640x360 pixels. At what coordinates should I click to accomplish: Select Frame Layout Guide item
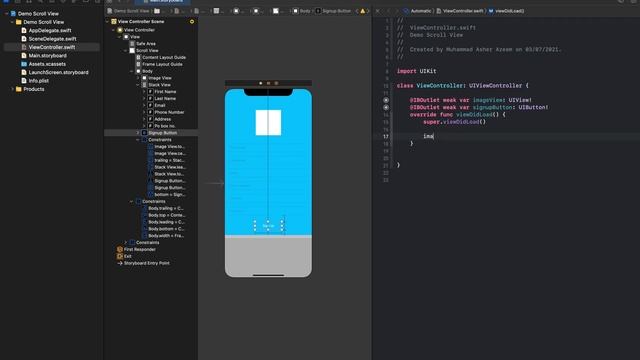coord(162,64)
